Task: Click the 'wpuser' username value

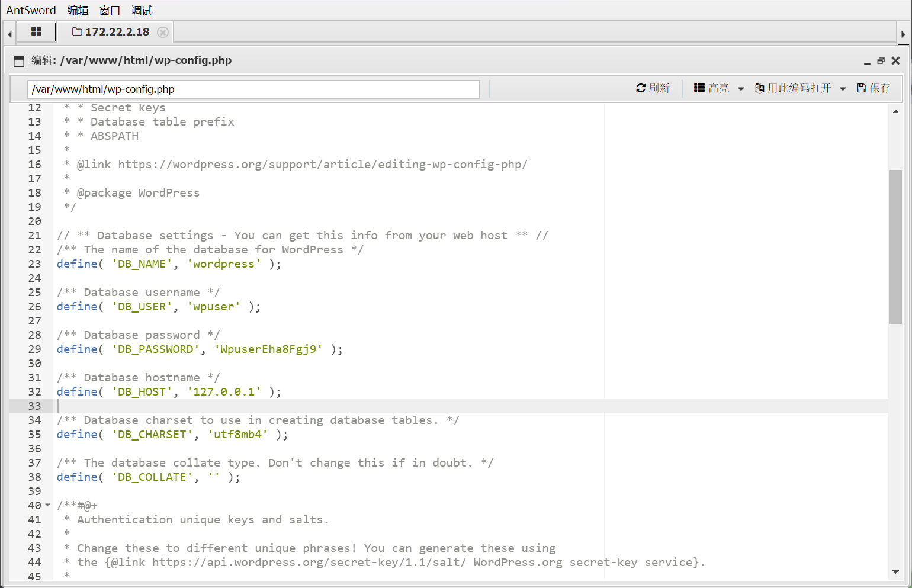Action: point(214,307)
